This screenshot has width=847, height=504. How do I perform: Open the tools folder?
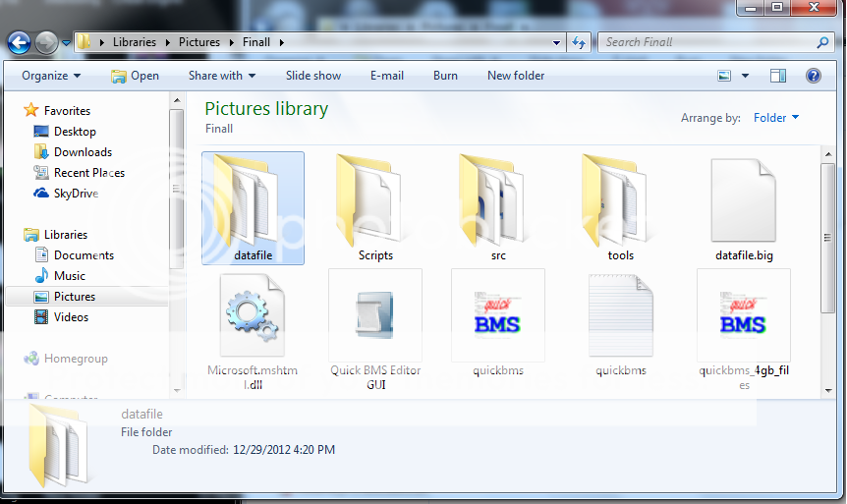coord(621,206)
